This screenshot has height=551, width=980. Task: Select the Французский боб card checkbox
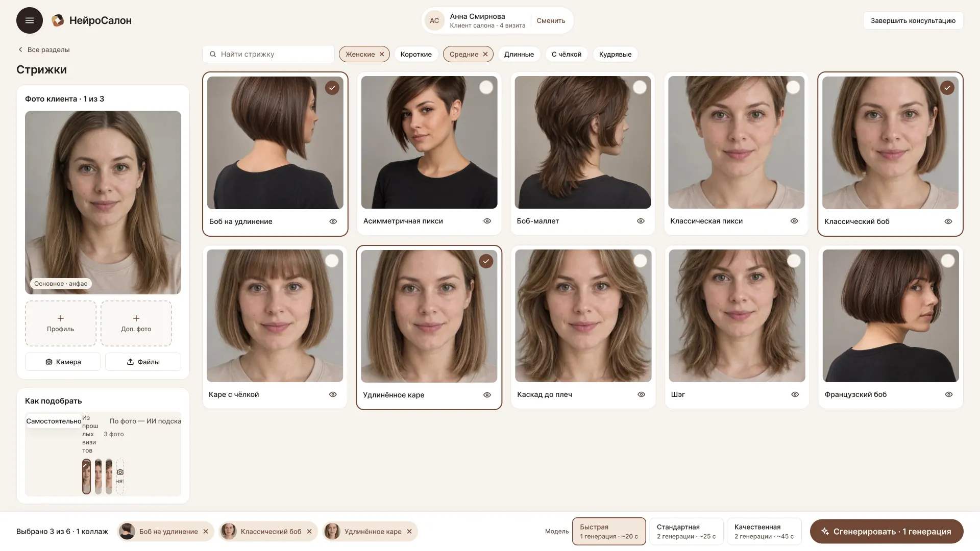948,261
